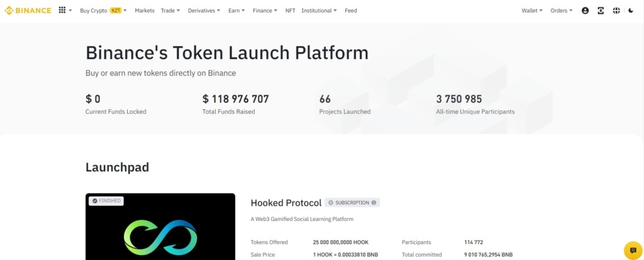Open the Wallet dropdown
The height and width of the screenshot is (260, 644).
click(532, 11)
